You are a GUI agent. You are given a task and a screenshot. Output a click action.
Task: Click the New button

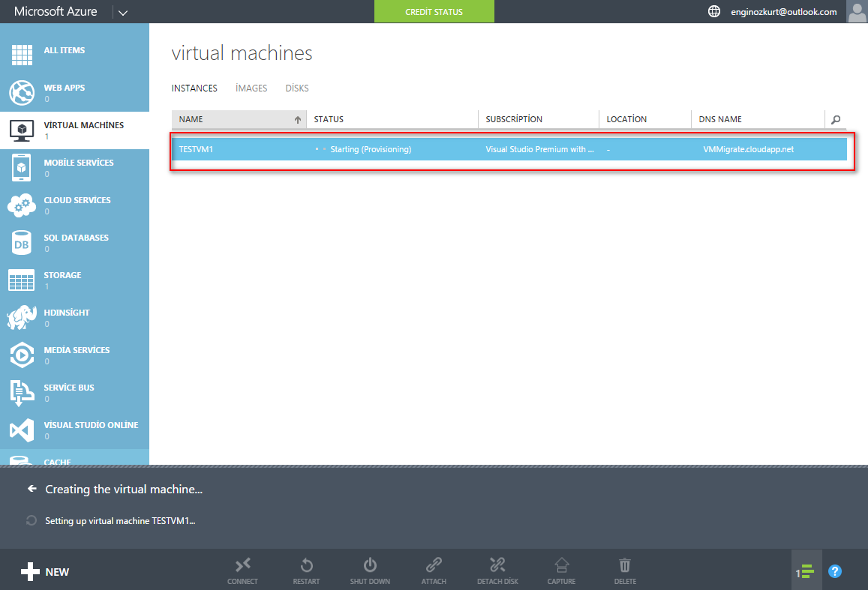46,572
